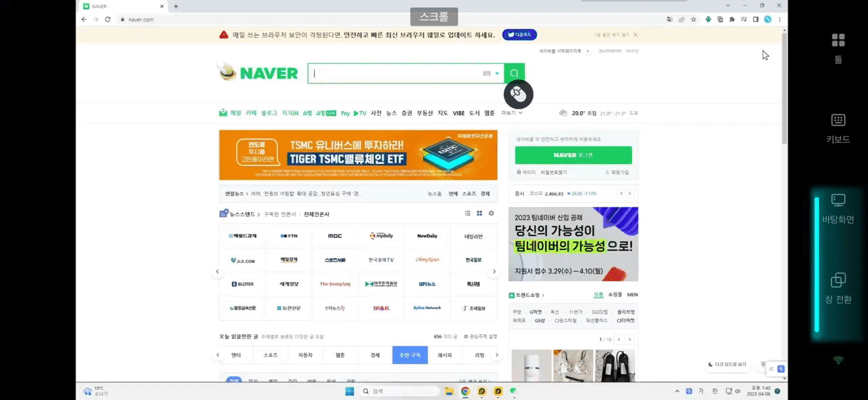Open the BLOTER press tile
The width and height of the screenshot is (868, 400).
point(243,284)
